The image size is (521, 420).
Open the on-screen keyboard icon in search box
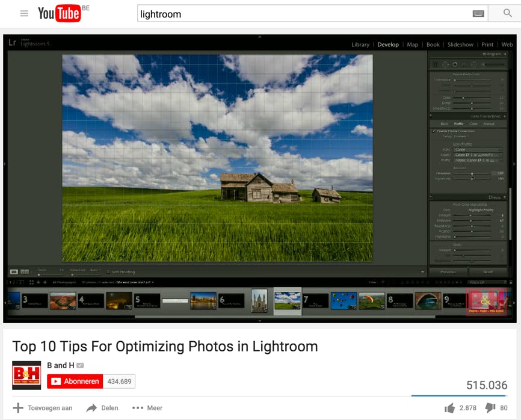pyautogui.click(x=478, y=14)
